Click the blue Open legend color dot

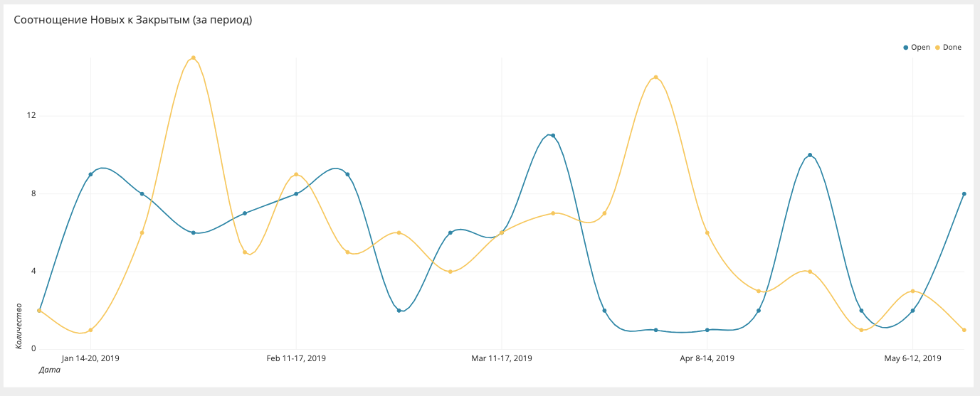point(906,48)
